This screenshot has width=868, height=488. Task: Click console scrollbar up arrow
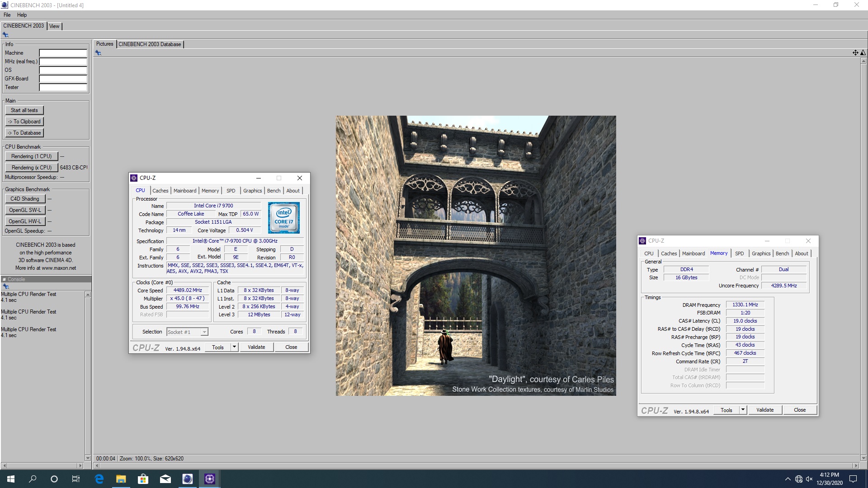(88, 295)
